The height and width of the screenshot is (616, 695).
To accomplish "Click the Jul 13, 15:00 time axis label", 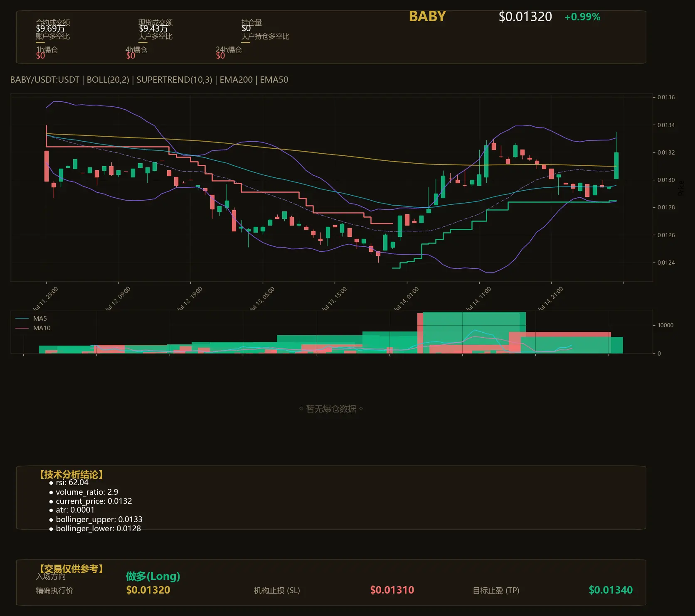I will [x=334, y=299].
